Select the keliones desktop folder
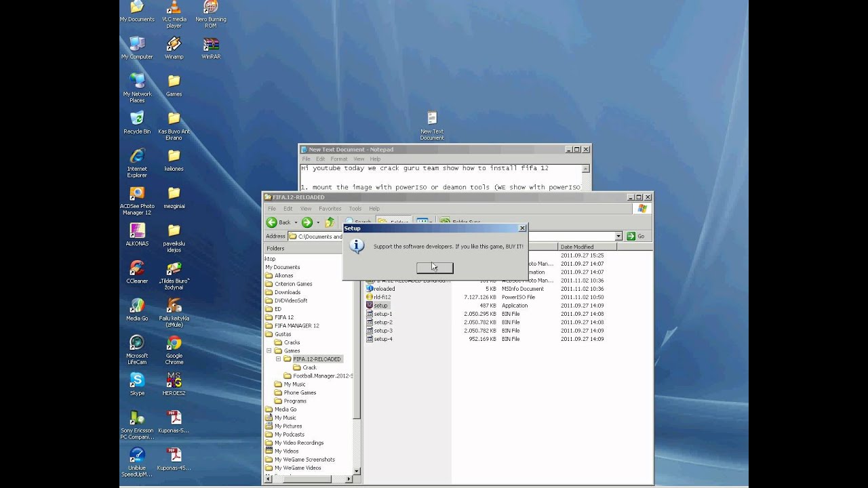The height and width of the screenshot is (488, 868). click(x=174, y=160)
